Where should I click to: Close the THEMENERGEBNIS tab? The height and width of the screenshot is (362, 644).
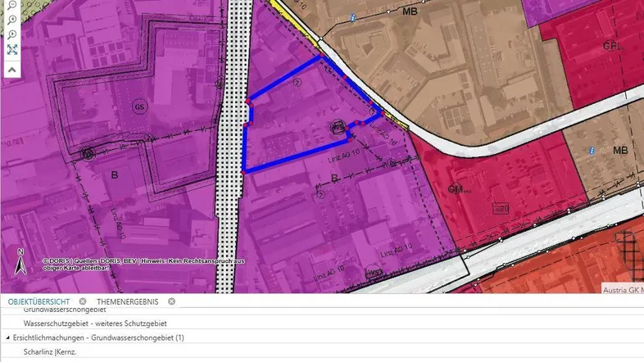(171, 301)
